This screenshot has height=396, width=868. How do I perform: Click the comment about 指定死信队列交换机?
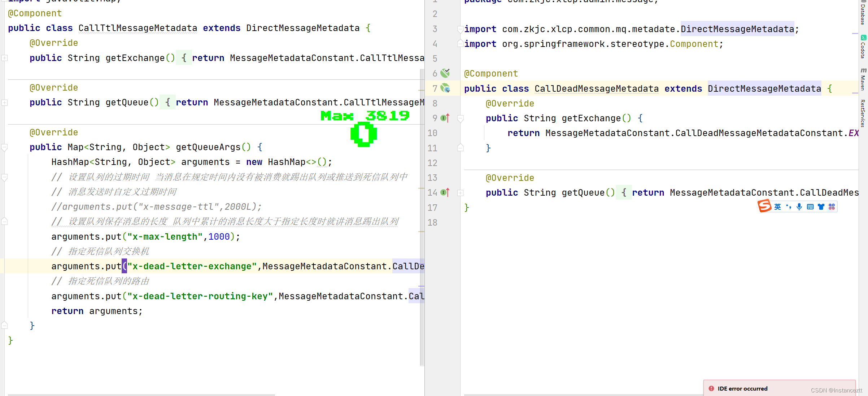pyautogui.click(x=100, y=251)
